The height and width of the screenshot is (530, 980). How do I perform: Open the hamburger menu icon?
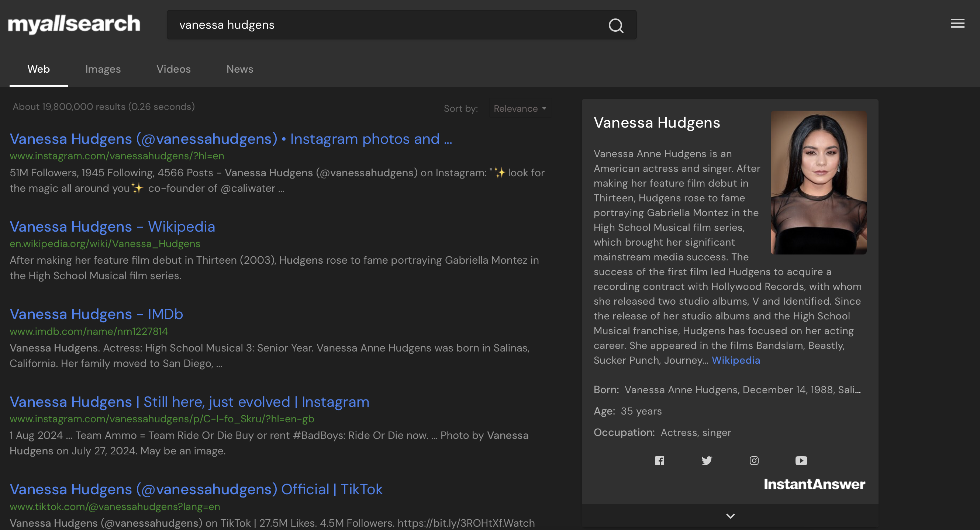957,24
